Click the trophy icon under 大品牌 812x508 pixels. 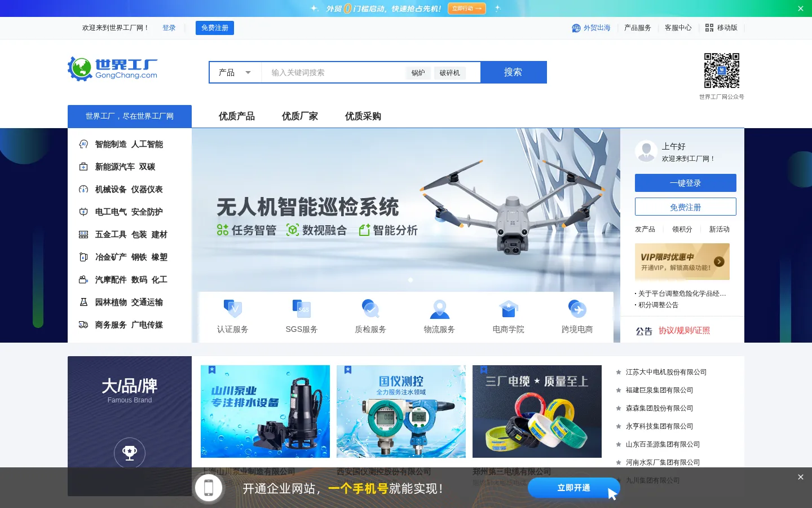[130, 453]
